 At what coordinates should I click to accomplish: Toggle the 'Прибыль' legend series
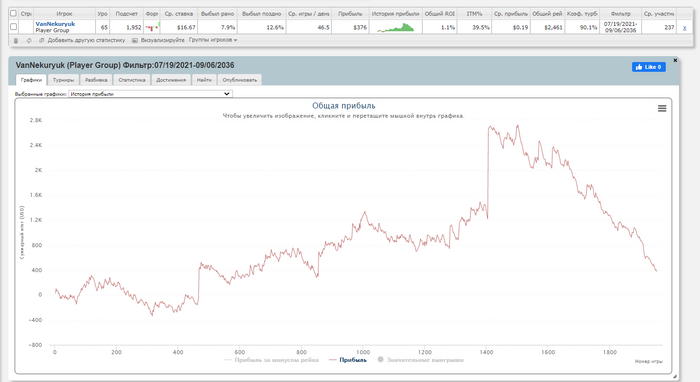(x=348, y=360)
